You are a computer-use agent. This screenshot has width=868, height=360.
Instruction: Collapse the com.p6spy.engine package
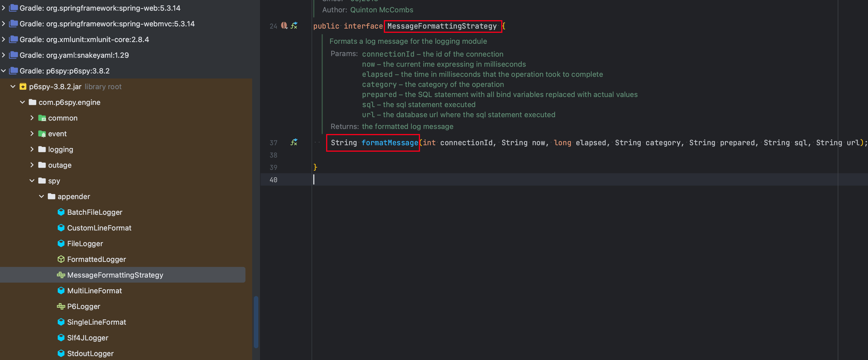click(23, 102)
